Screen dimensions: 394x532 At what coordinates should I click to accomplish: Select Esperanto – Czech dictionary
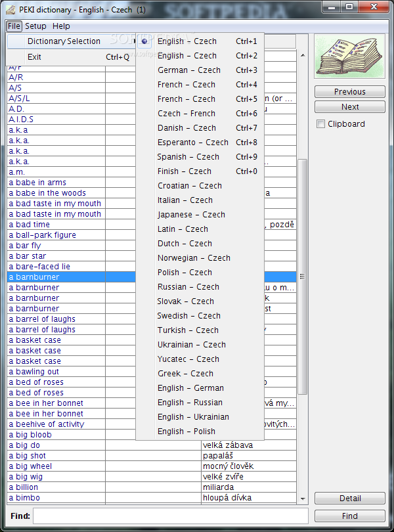pyautogui.click(x=200, y=143)
